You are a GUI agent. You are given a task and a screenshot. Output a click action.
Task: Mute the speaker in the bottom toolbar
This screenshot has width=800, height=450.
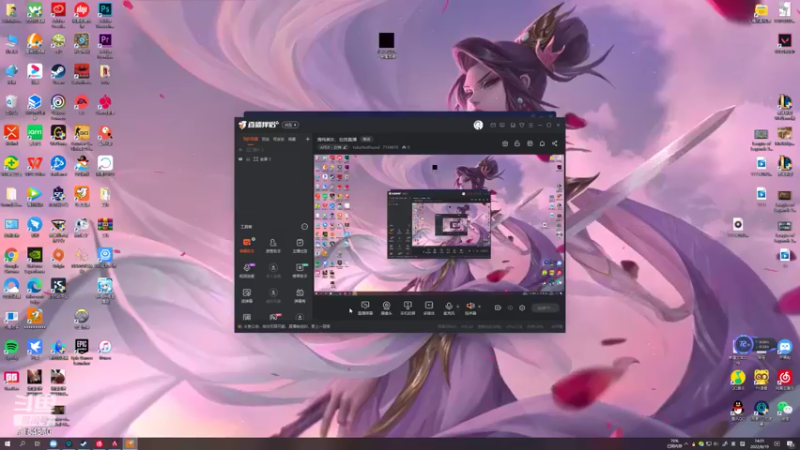pos(470,307)
